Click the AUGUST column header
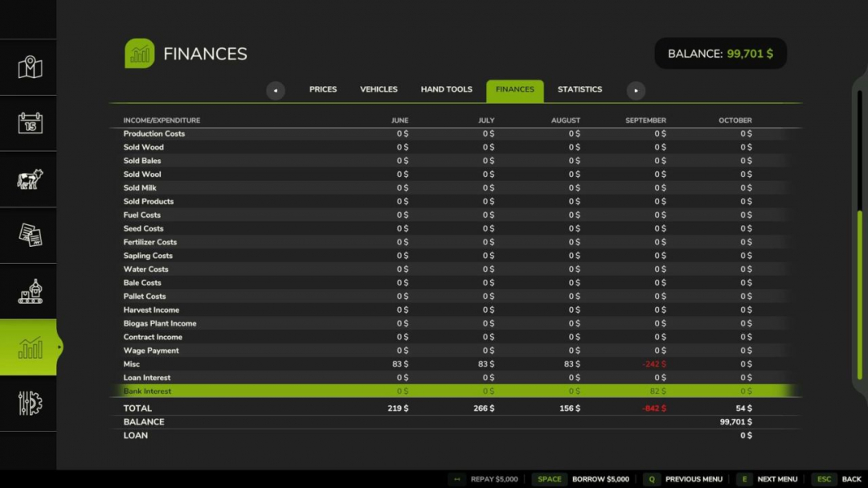 pos(565,121)
